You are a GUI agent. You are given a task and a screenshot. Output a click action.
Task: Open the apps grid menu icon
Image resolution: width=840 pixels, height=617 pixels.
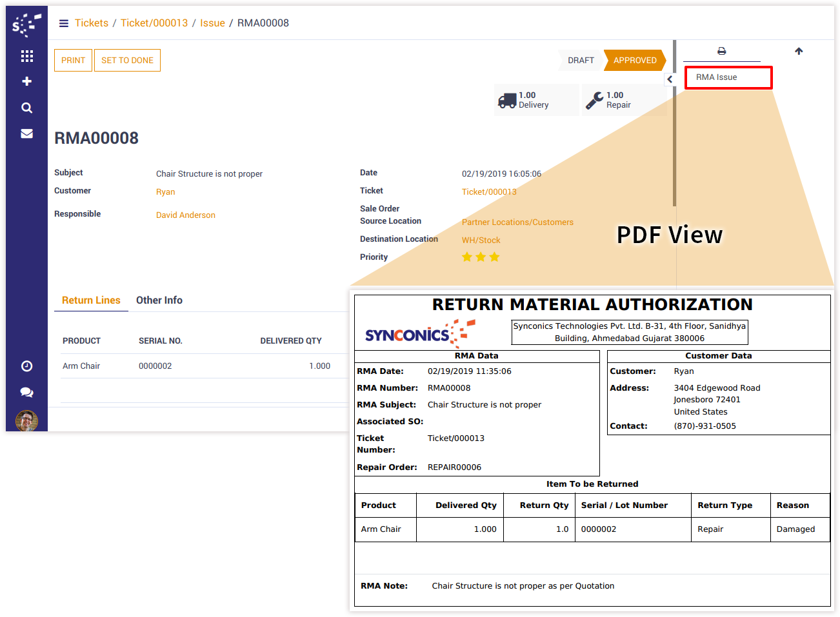(x=26, y=56)
